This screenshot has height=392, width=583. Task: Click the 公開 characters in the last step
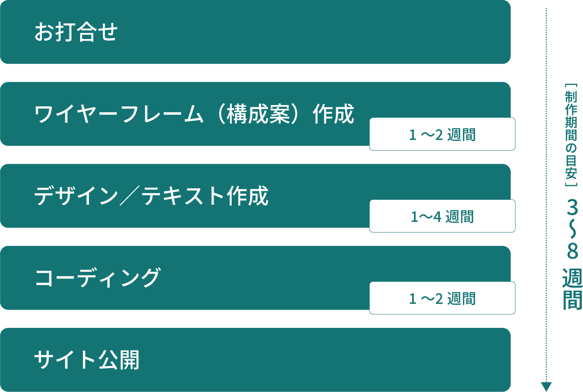[119, 360]
